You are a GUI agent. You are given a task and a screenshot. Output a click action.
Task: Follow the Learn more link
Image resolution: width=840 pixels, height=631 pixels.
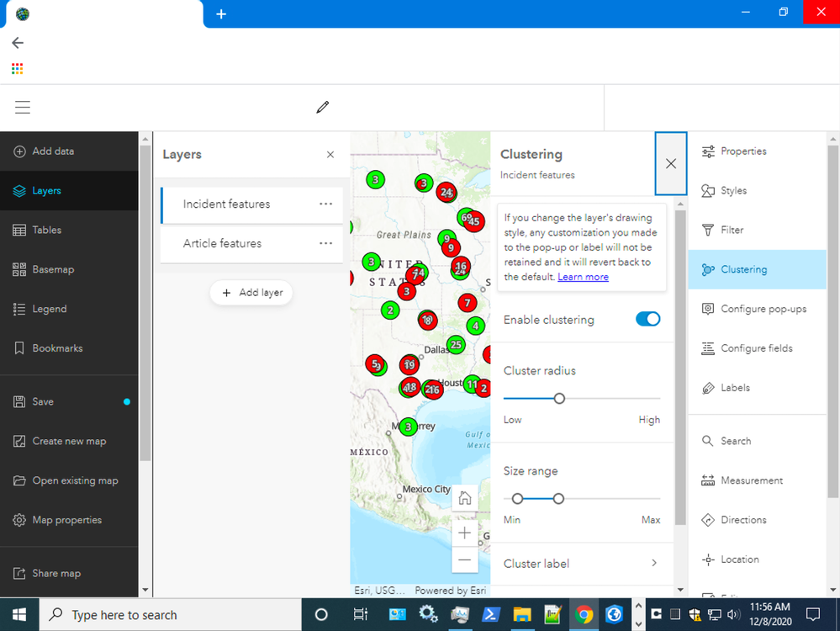583,277
